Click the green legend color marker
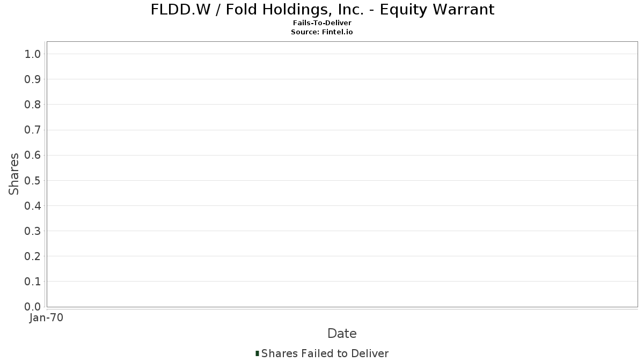The height and width of the screenshot is (362, 644). pos(257,353)
